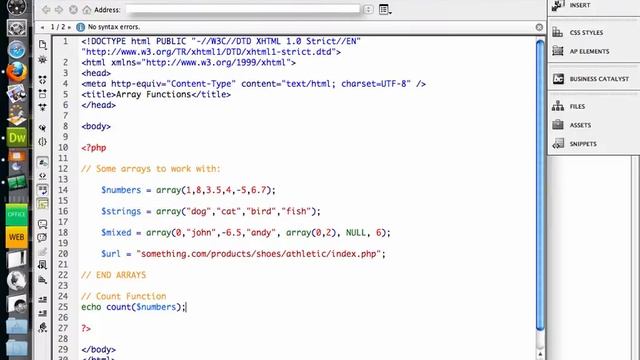Click the '$url' variable on line 20

(111, 254)
